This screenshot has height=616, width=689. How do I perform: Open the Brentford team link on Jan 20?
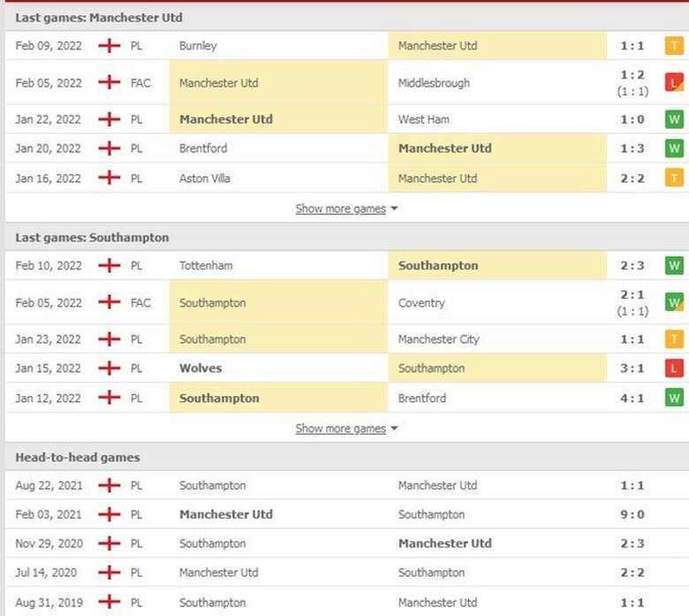[202, 148]
